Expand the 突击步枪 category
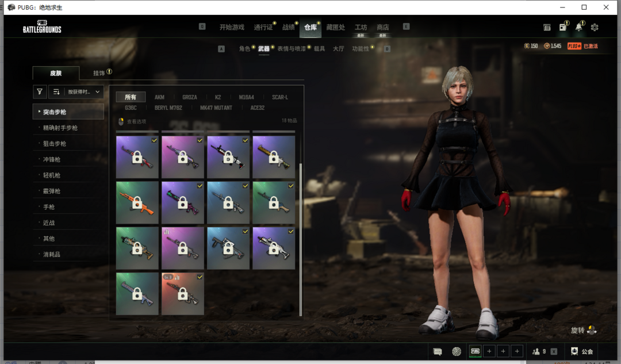The image size is (621, 364). [x=68, y=112]
